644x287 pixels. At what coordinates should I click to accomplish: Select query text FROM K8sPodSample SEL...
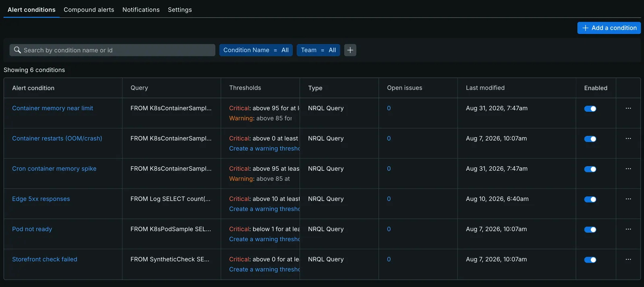coord(171,229)
